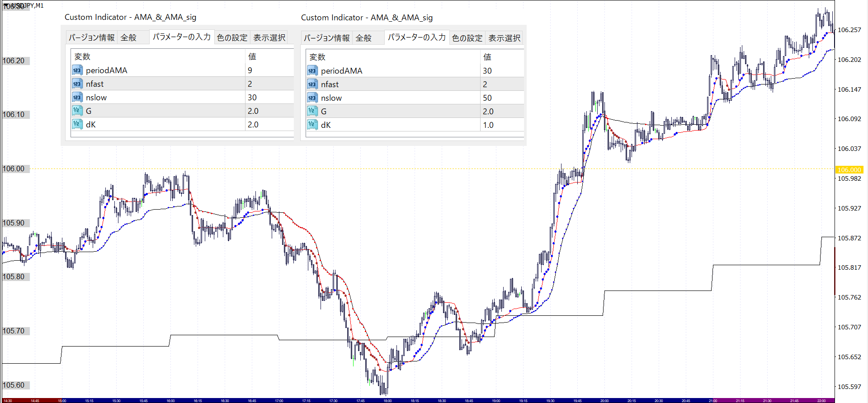Select the G value 2.0 in the dialog with periodAMA 30
This screenshot has height=403, width=868.
[x=502, y=111]
